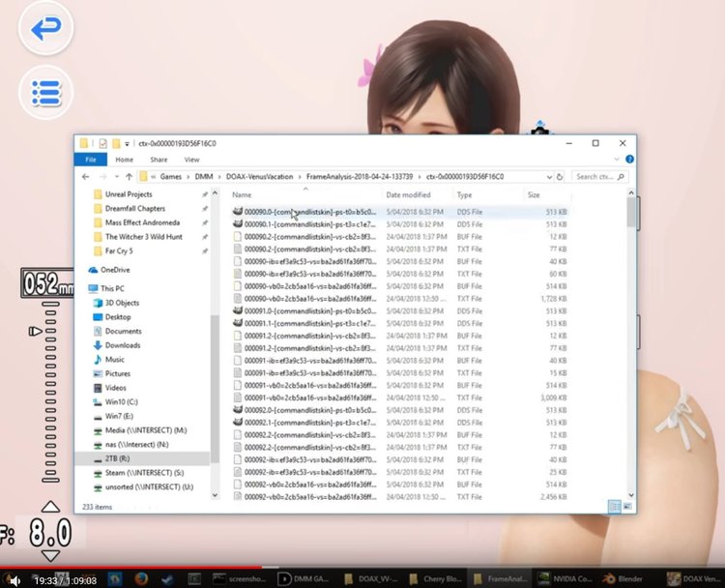725x588 pixels.
Task: Click the red video progress bar
Action: (131, 567)
